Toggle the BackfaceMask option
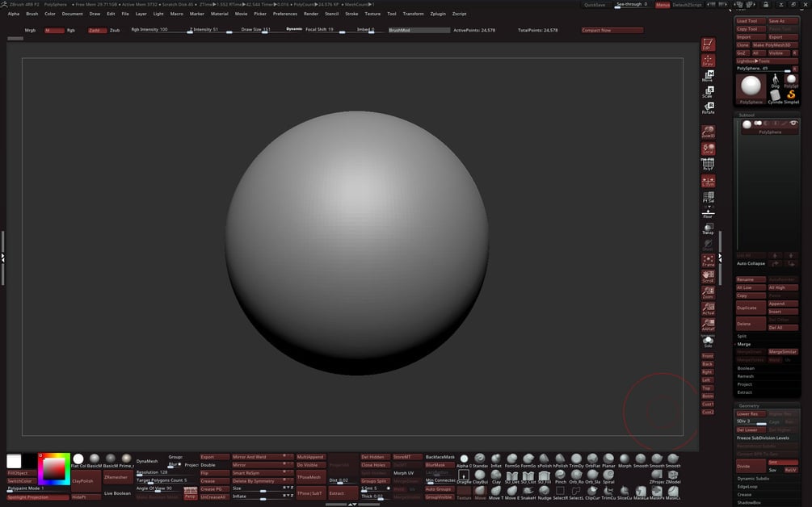812x507 pixels. pos(440,457)
